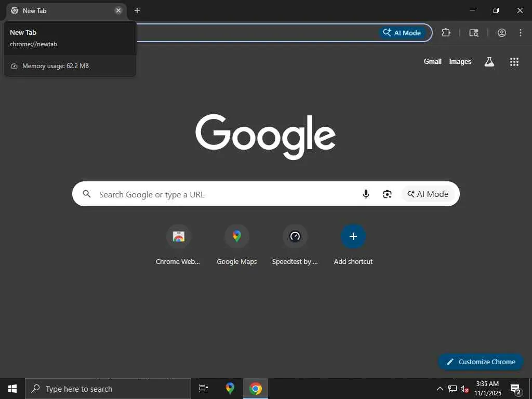Open Google apps grid
This screenshot has width=532, height=399.
click(514, 61)
